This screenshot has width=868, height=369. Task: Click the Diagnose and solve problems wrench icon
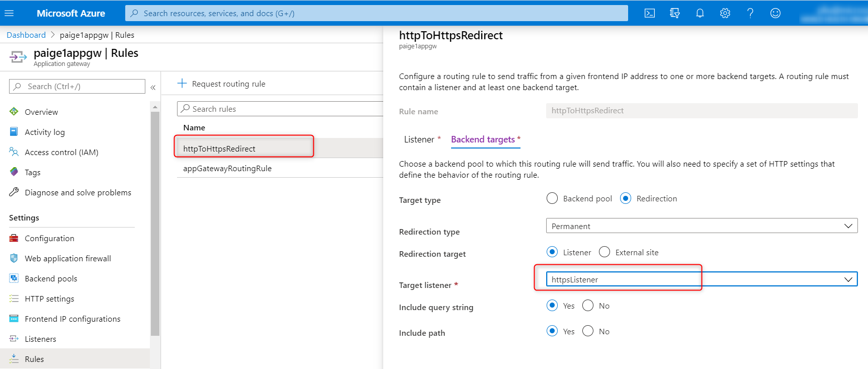(x=14, y=192)
